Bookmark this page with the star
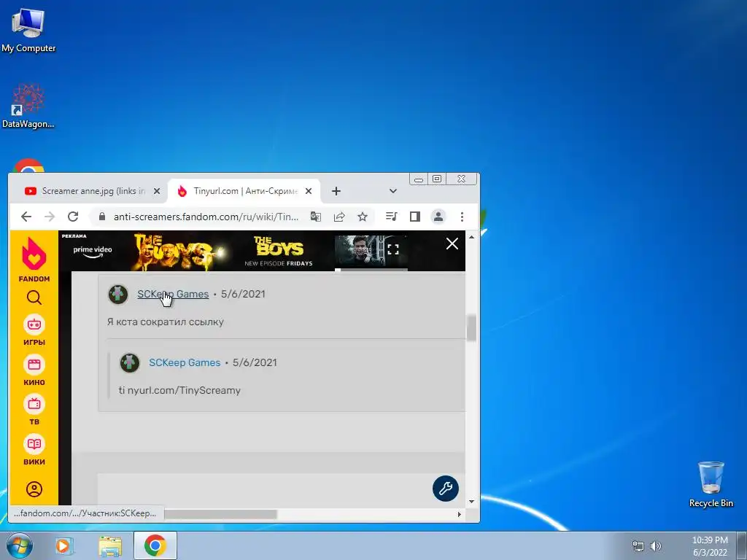The height and width of the screenshot is (560, 747). click(x=363, y=217)
